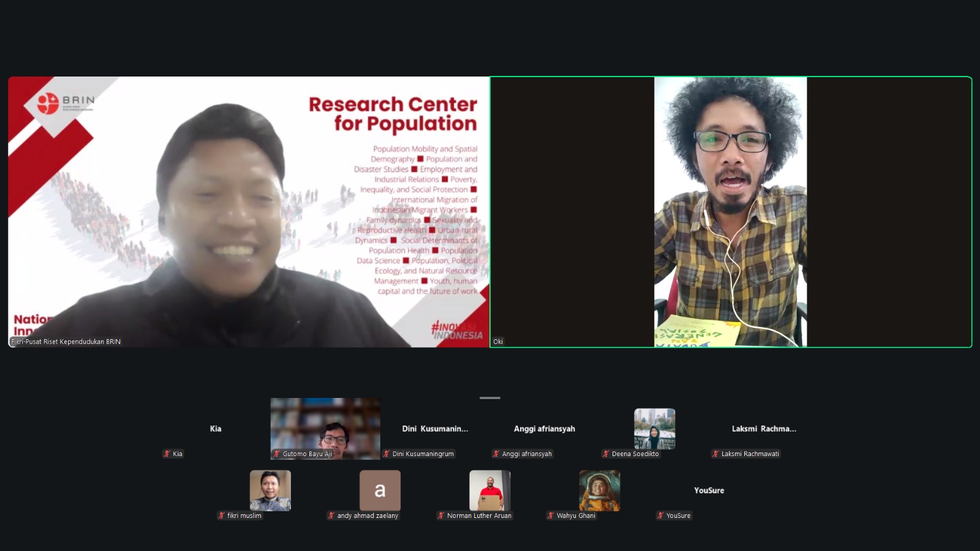This screenshot has width=980, height=551.
Task: Click the gallery divider drag handle
Action: pos(490,398)
